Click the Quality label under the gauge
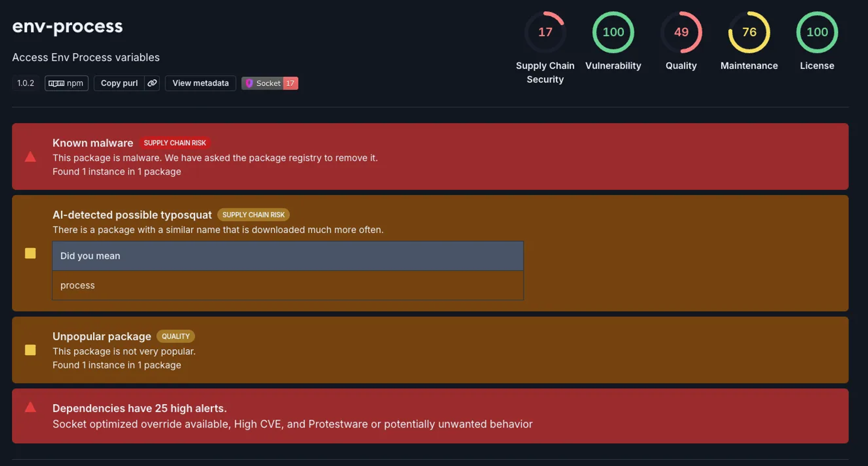 [681, 66]
